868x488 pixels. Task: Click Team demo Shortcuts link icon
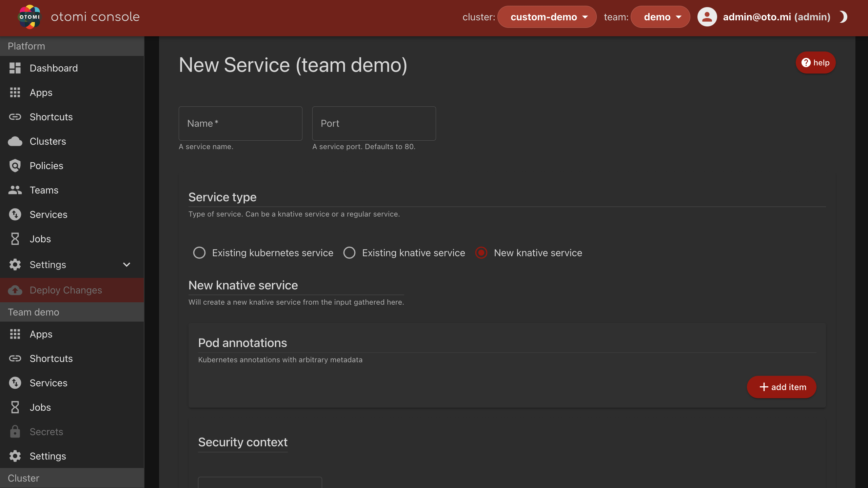point(15,359)
